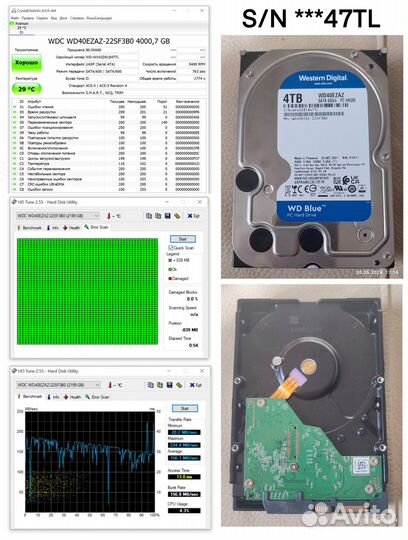Error Scan tab in lower HD Tune window
Viewport: 408px width, 540px height.
coord(97,397)
